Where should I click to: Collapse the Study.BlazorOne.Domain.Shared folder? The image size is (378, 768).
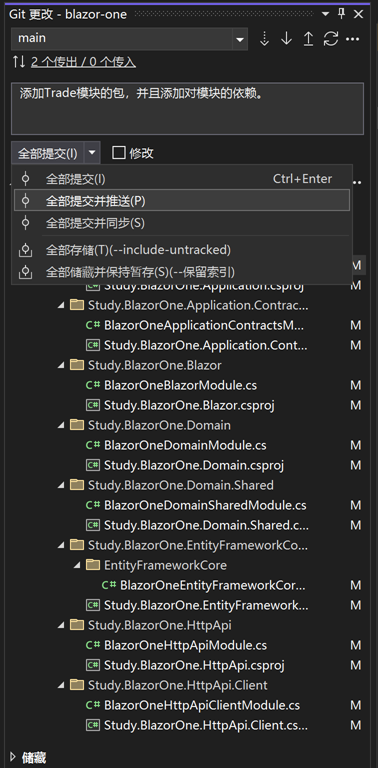coord(61,485)
